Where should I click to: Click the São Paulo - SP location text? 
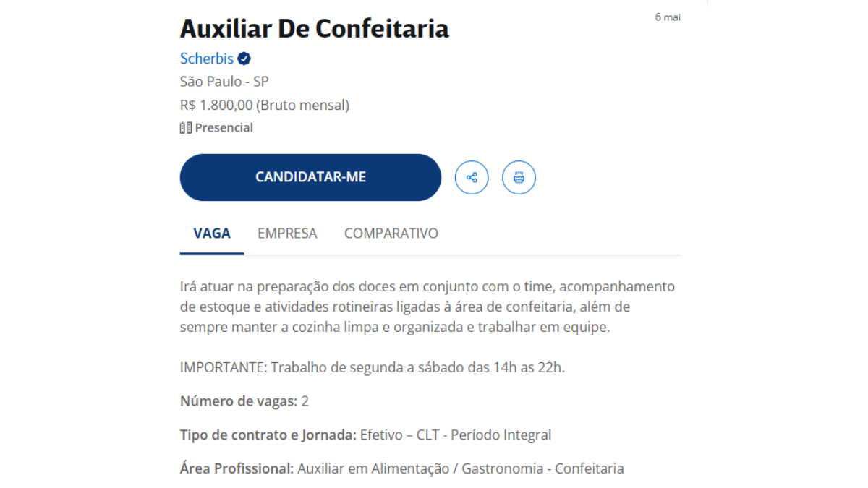point(224,82)
